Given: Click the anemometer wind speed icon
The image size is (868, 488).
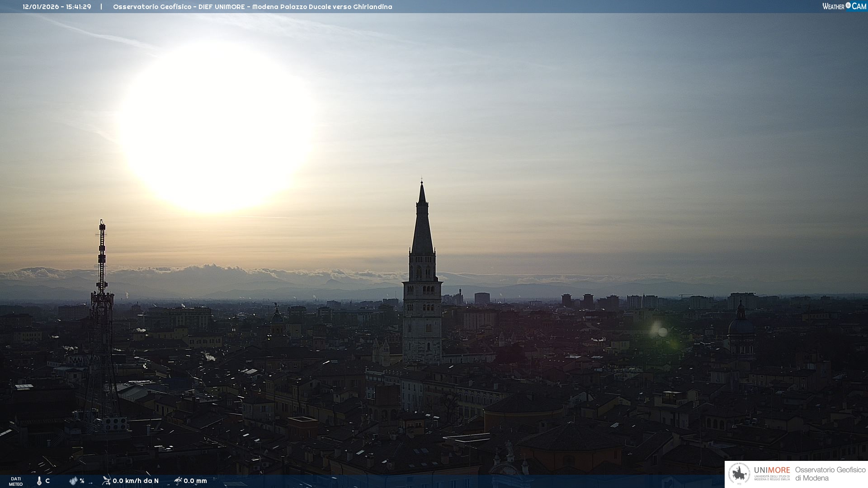Looking at the screenshot, I should coord(106,480).
